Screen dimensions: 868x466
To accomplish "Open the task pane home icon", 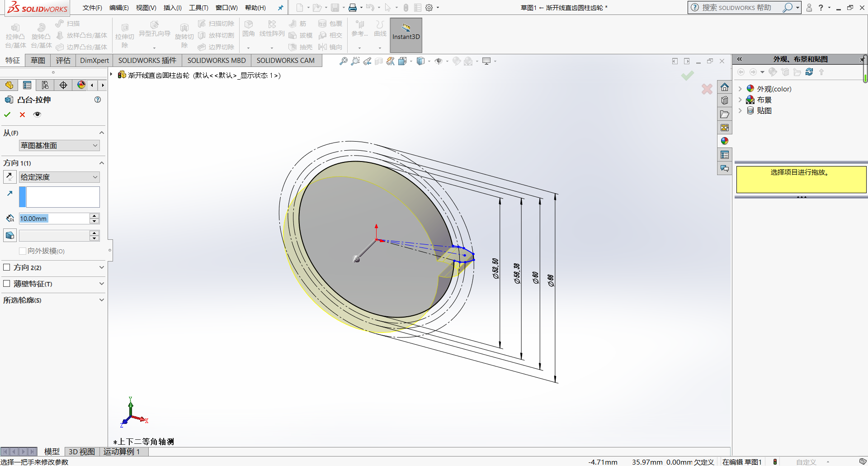I will click(725, 87).
